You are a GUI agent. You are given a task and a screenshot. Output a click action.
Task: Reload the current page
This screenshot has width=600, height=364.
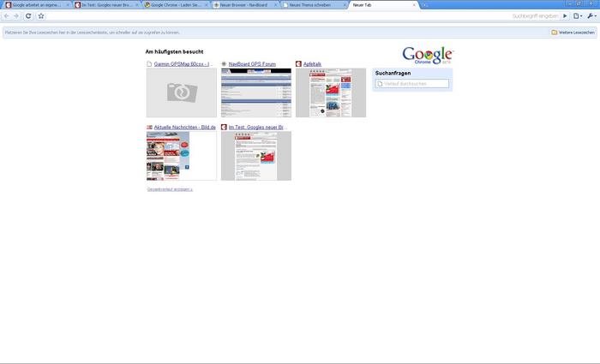(x=28, y=16)
